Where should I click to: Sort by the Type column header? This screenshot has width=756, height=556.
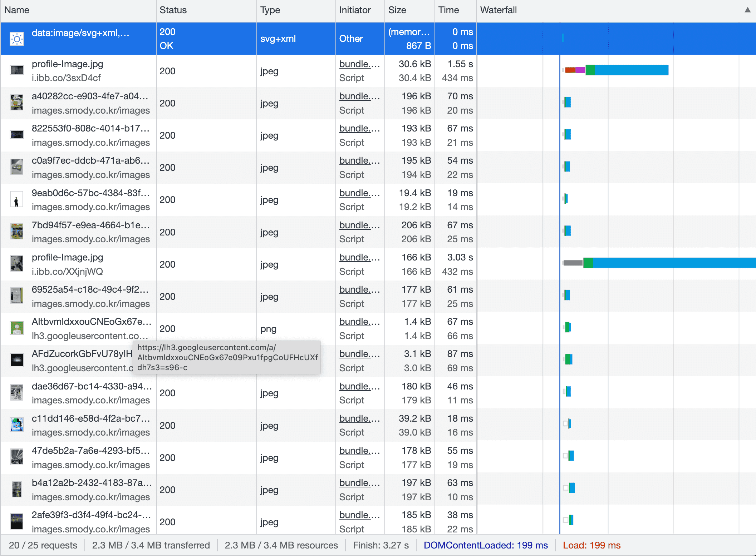pos(270,10)
